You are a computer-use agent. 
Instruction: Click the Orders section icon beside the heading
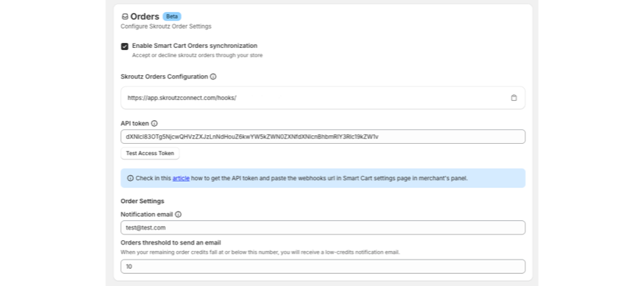coord(125,17)
